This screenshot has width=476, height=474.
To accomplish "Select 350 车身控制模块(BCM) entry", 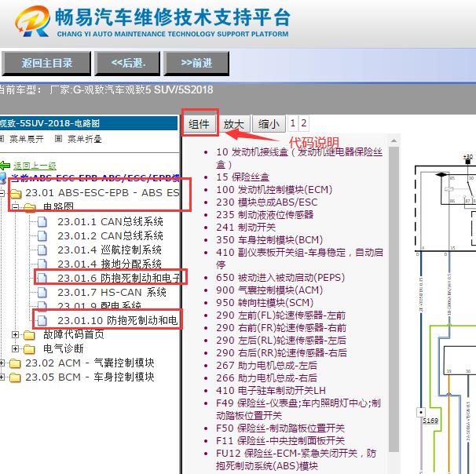I will coord(269,240).
